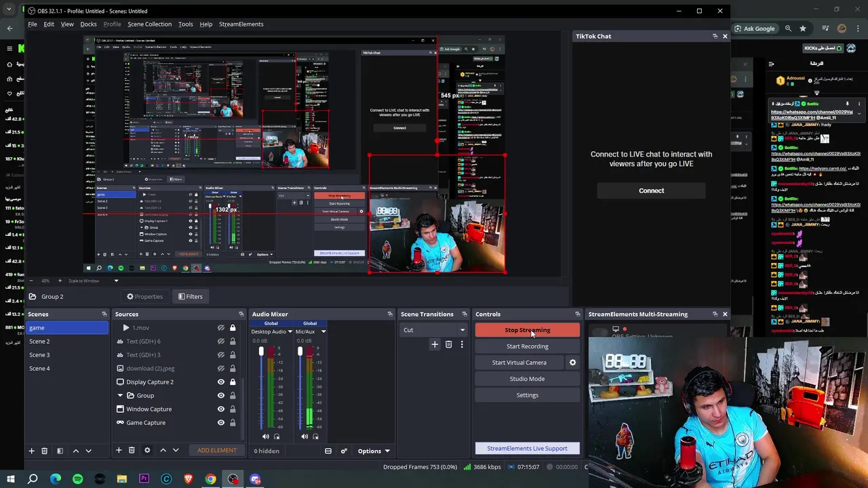
Task: Open scene filters icon in Scenes toolbar
Action: 60,451
